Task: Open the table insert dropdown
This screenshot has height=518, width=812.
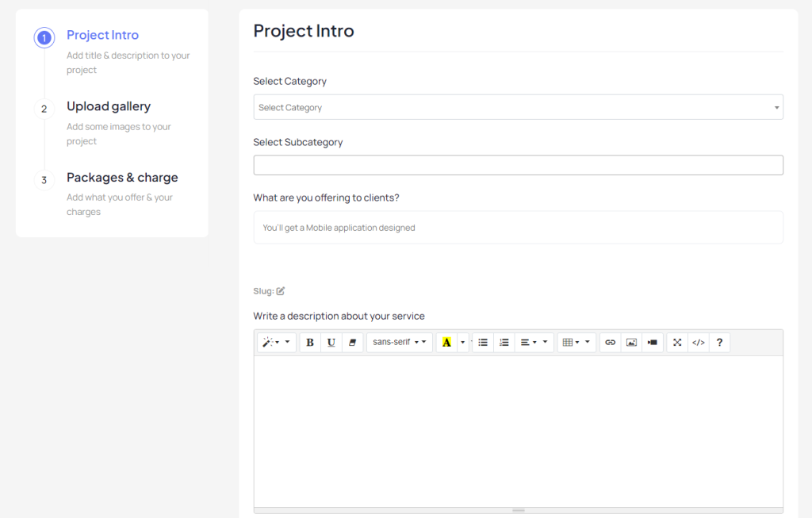Action: pyautogui.click(x=576, y=343)
